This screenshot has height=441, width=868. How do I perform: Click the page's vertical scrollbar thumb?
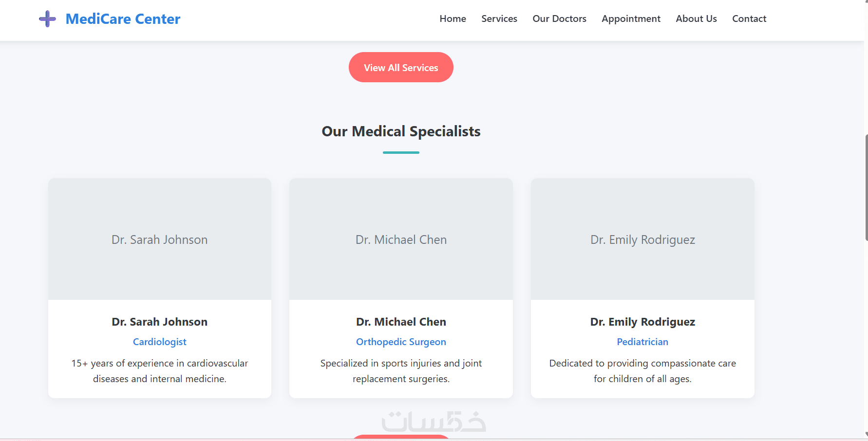[866, 187]
